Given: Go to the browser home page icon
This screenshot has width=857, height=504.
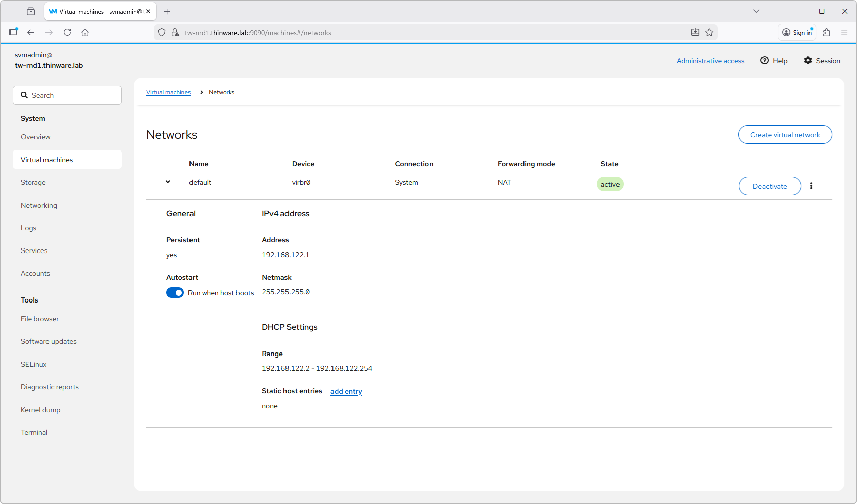Looking at the screenshot, I should point(85,32).
